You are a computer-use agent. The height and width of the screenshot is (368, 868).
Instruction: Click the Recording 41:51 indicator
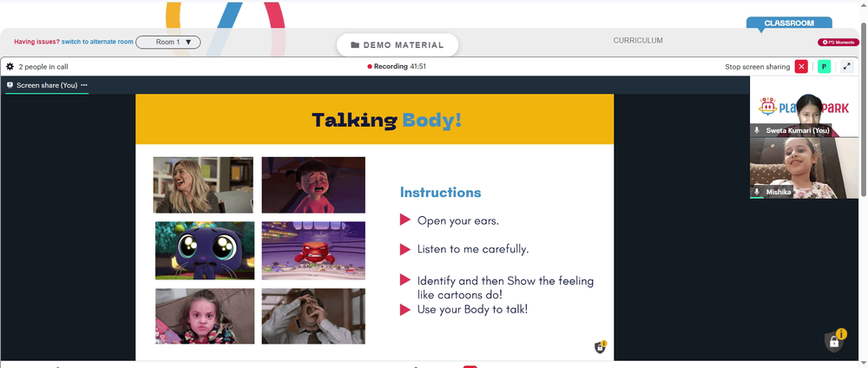[x=397, y=67]
